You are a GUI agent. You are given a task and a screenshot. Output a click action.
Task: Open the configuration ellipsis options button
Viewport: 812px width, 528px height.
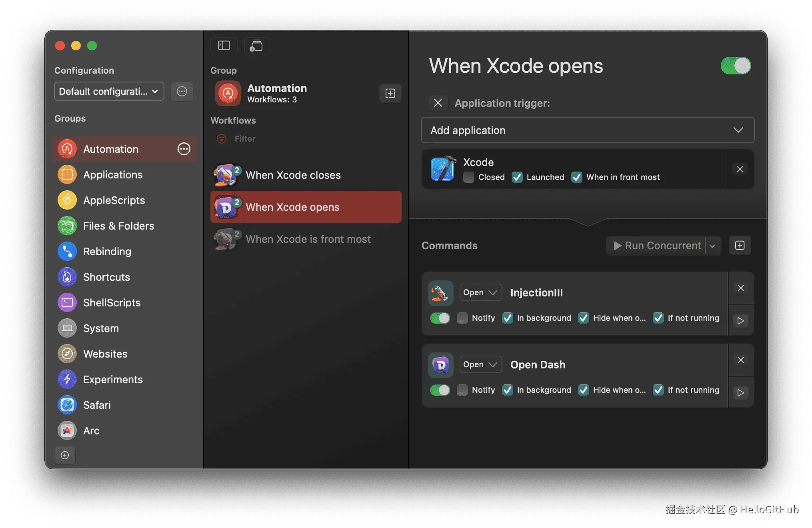tap(182, 92)
